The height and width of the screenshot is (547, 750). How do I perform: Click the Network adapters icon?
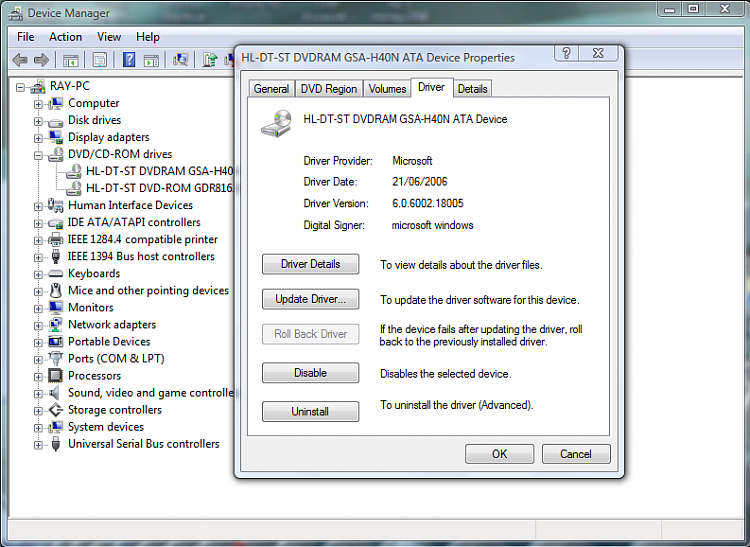point(55,325)
